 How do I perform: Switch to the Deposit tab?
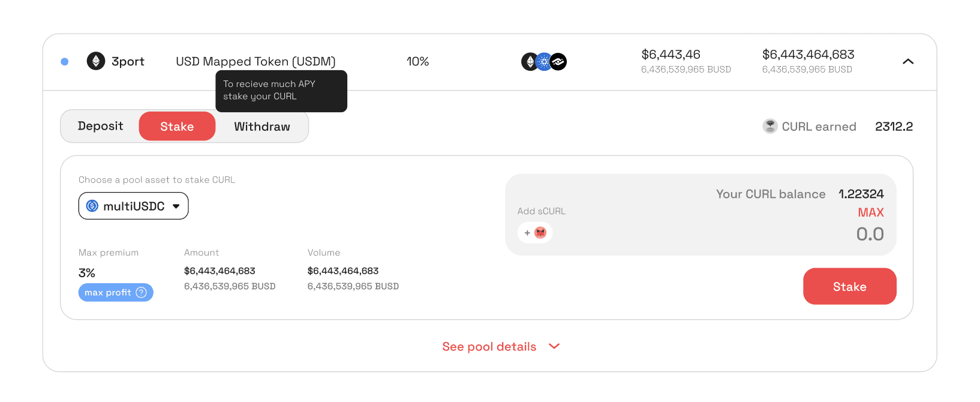point(100,126)
